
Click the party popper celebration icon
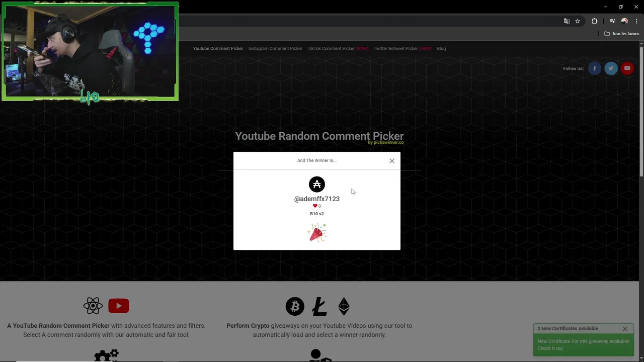pyautogui.click(x=317, y=233)
